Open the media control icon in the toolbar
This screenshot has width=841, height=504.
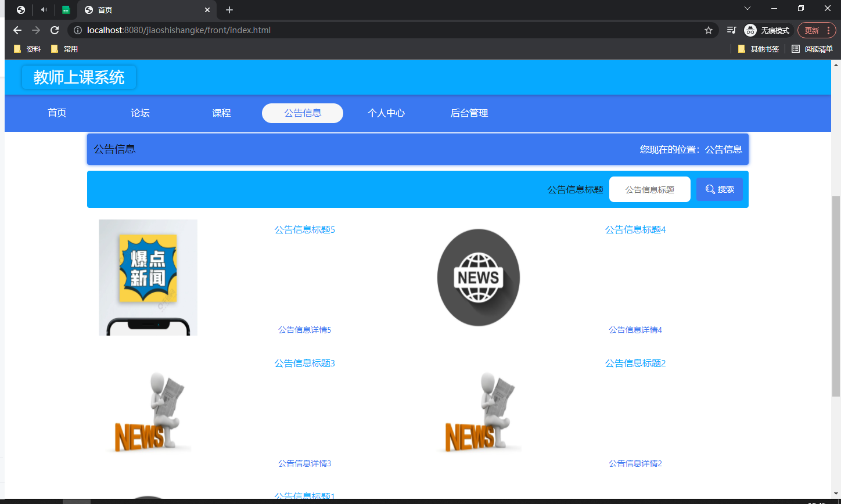pos(732,30)
